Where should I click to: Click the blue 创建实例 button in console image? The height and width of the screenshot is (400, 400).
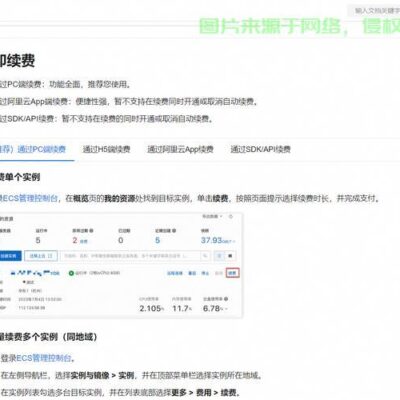[x=10, y=256]
